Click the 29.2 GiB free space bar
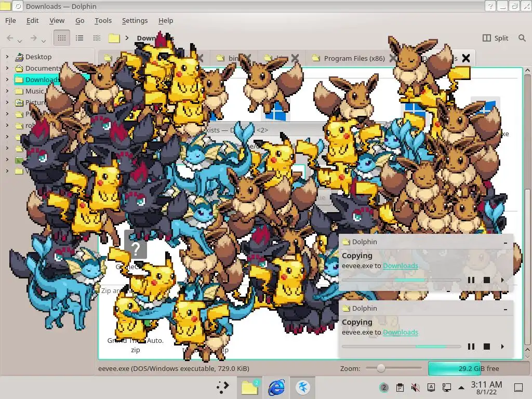This screenshot has height=399, width=532. pyautogui.click(x=478, y=368)
